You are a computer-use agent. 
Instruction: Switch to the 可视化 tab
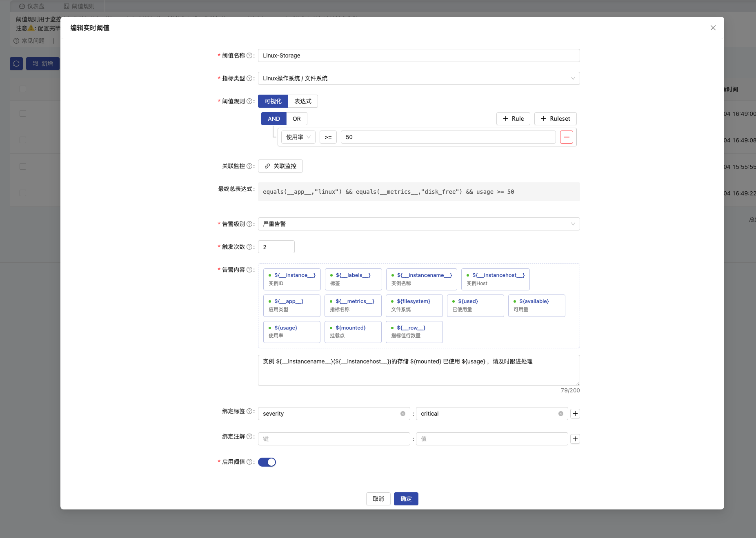273,101
